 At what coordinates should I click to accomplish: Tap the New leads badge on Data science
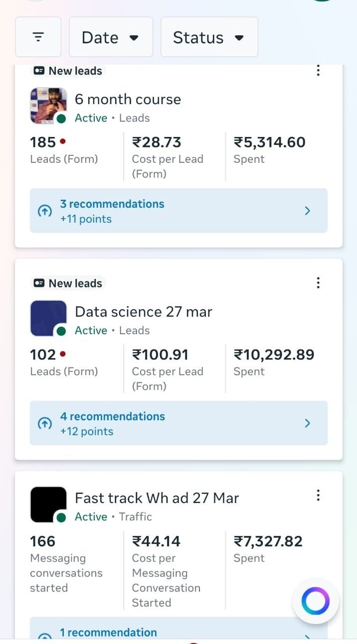coord(68,283)
